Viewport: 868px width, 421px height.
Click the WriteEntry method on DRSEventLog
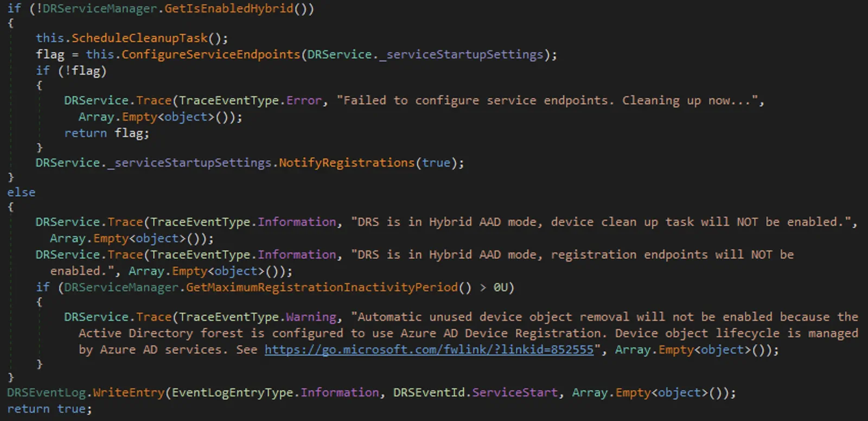129,393
